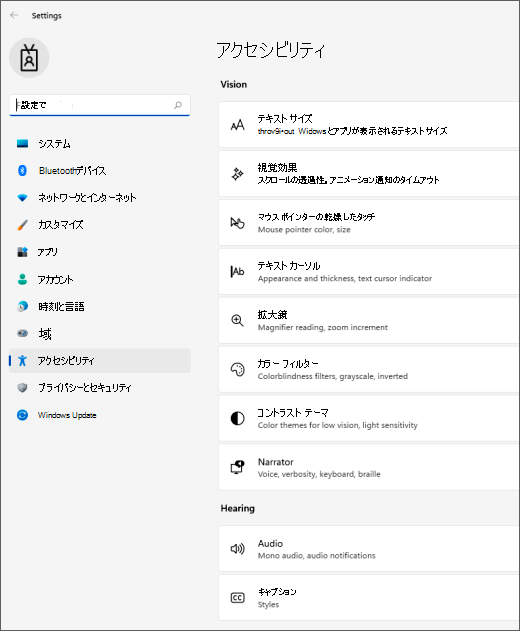Open システム settings category
This screenshot has width=520, height=631.
click(99, 144)
